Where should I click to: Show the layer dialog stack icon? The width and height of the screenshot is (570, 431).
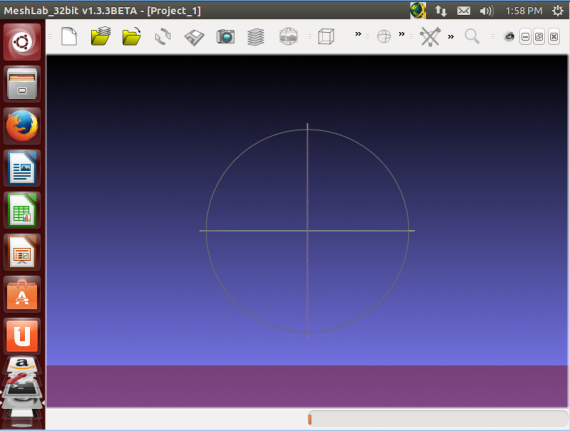(256, 37)
